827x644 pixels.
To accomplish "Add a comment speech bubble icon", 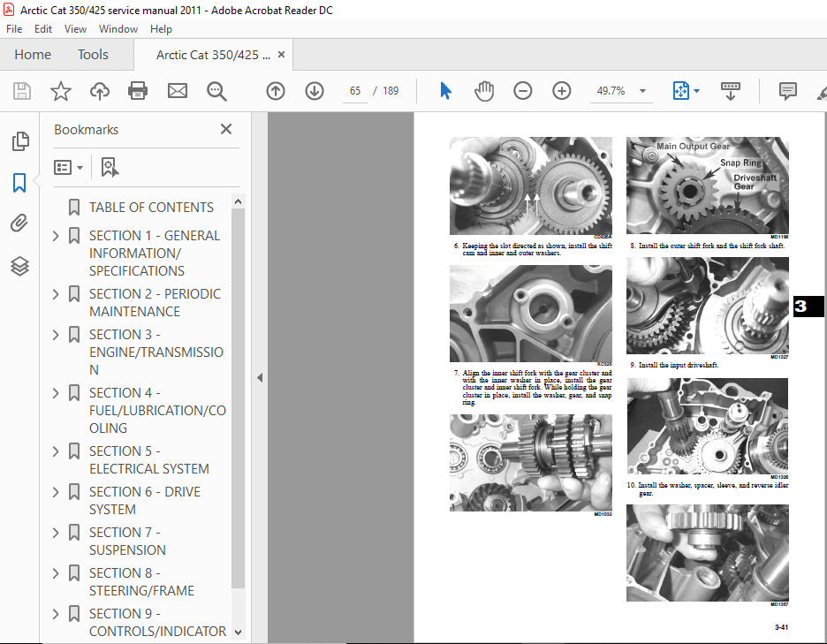I will (788, 91).
